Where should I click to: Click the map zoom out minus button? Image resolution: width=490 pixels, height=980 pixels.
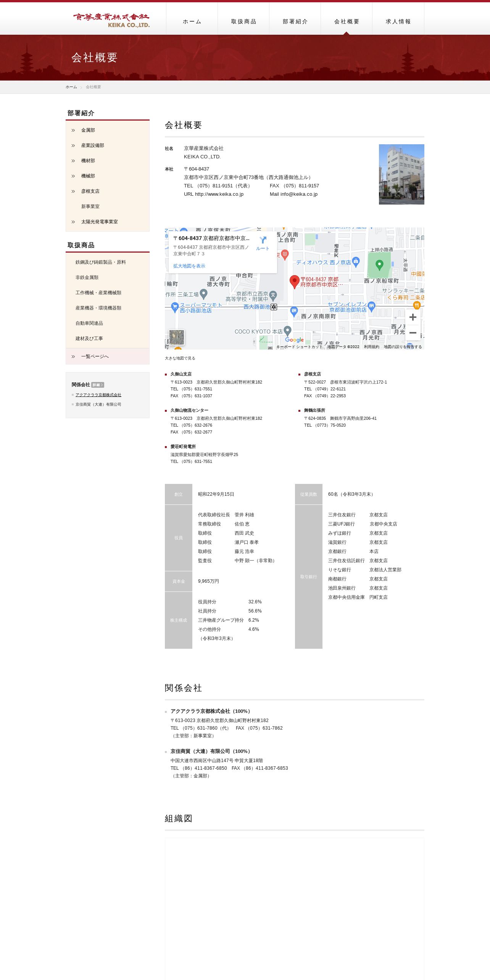(x=413, y=333)
